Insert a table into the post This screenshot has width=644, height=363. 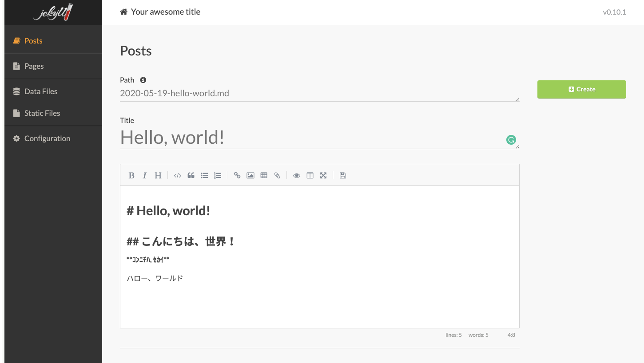click(264, 175)
